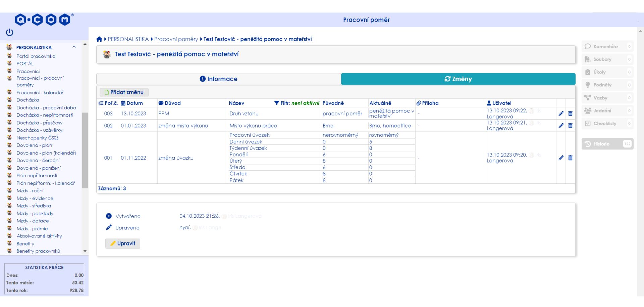Open Jednání meetings panel
This screenshot has width=644, height=307.
pos(607,111)
